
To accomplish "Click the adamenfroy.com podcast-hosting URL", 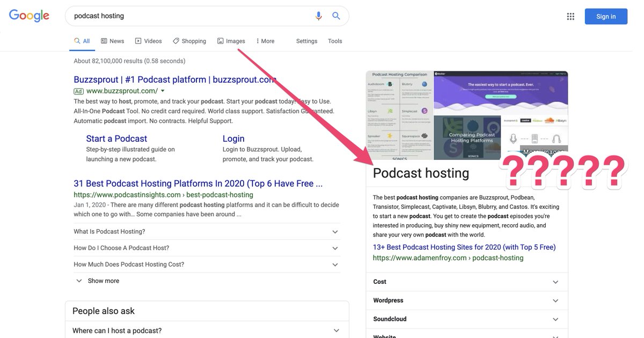I will click(448, 258).
